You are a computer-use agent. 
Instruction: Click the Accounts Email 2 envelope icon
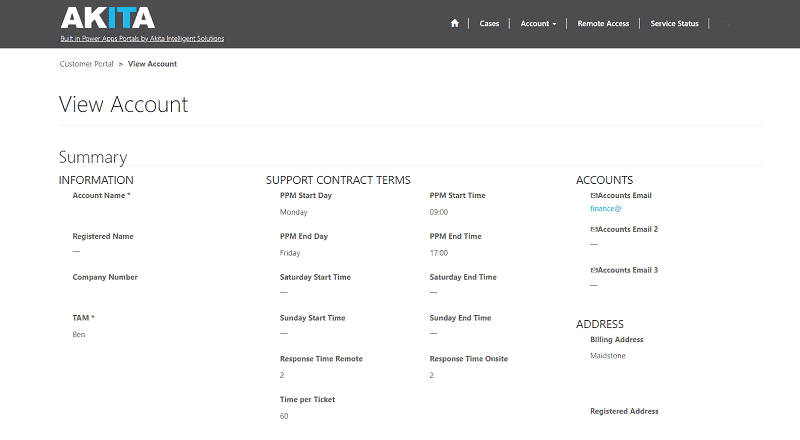click(593, 230)
